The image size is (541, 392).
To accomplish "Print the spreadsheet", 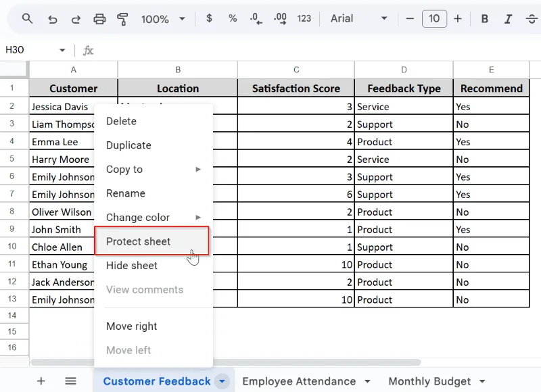I will [x=99, y=19].
